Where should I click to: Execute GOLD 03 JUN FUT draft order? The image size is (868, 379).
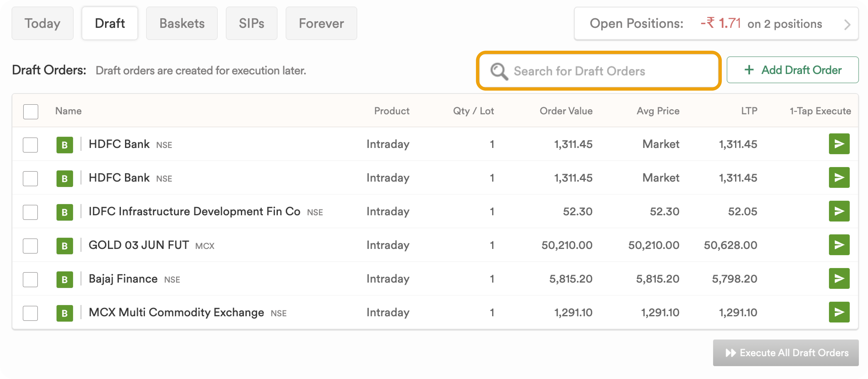tap(839, 245)
